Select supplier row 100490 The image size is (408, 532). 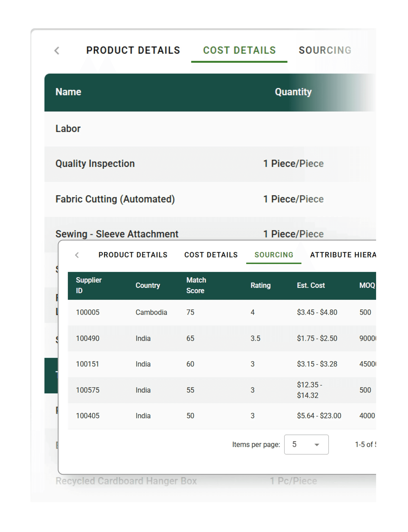(x=88, y=338)
